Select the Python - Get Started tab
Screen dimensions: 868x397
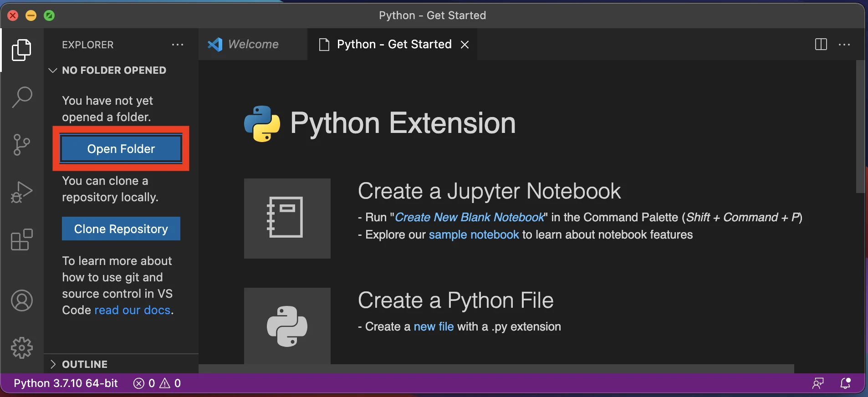(393, 44)
